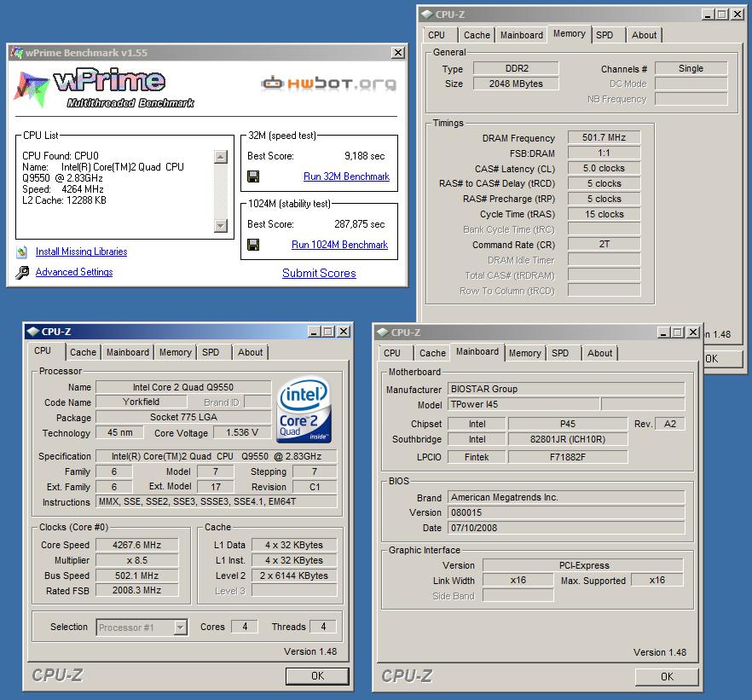
Task: Click the Core Speed value 4267.6 MHz
Action: click(137, 545)
